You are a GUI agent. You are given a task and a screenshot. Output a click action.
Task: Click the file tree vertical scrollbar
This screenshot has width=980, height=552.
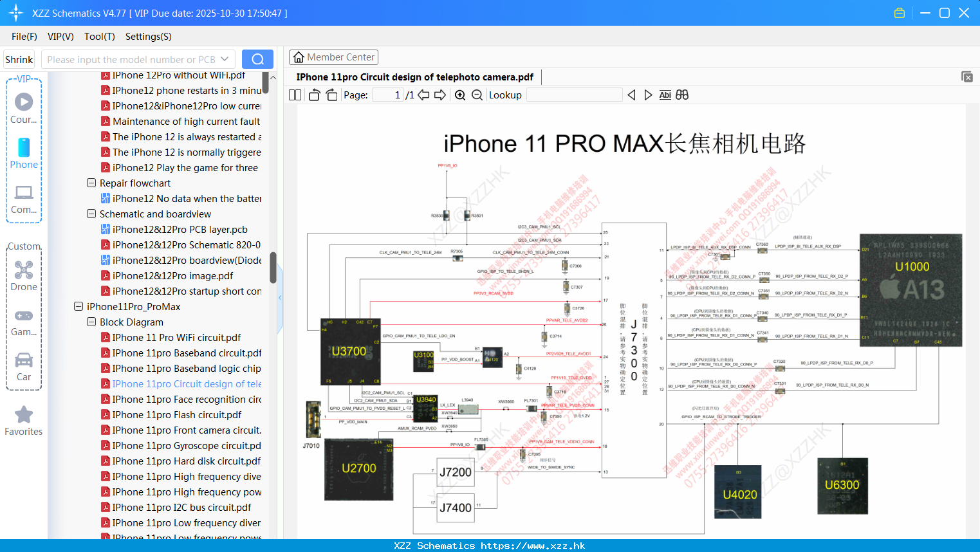point(273,268)
